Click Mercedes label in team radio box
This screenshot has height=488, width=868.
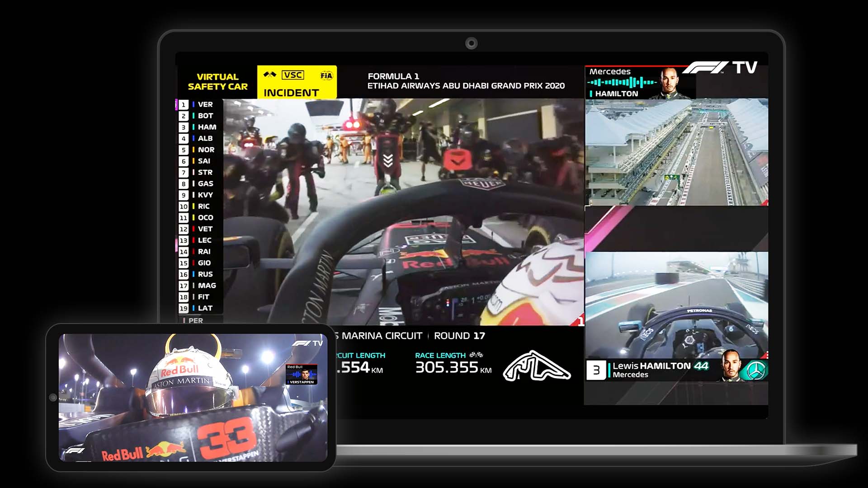tap(610, 71)
